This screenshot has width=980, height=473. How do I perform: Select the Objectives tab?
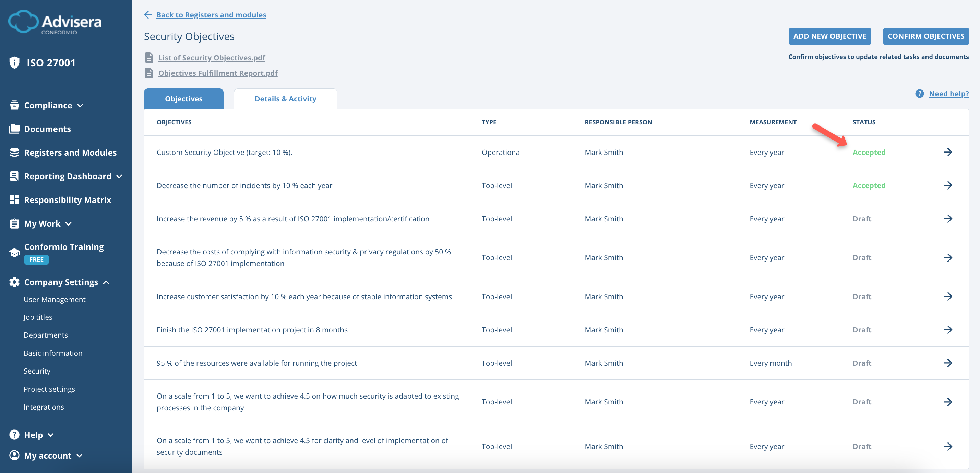pyautogui.click(x=183, y=98)
